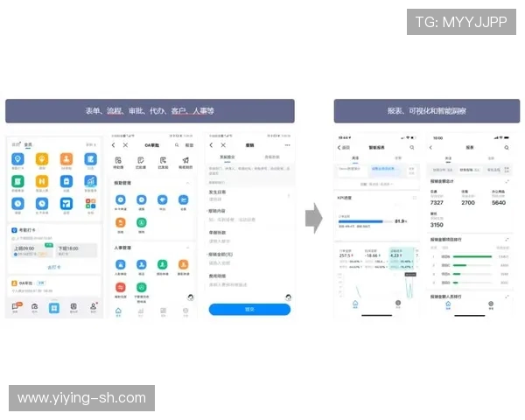Image resolution: width=525 pixels, height=420 pixels.
Task: Click the second green ranking bar, rank 2
Action: pyautogui.click(x=459, y=265)
